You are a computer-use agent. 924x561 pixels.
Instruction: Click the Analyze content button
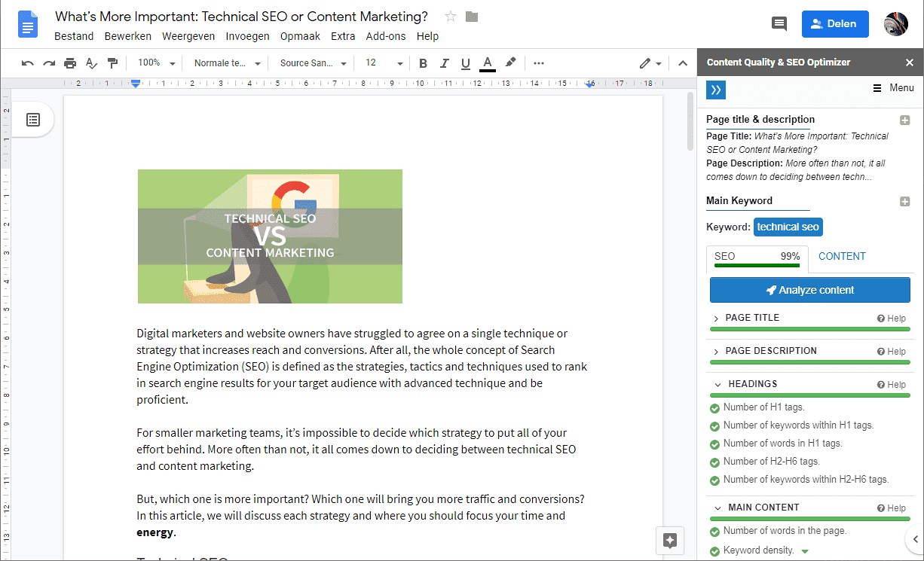pos(809,290)
